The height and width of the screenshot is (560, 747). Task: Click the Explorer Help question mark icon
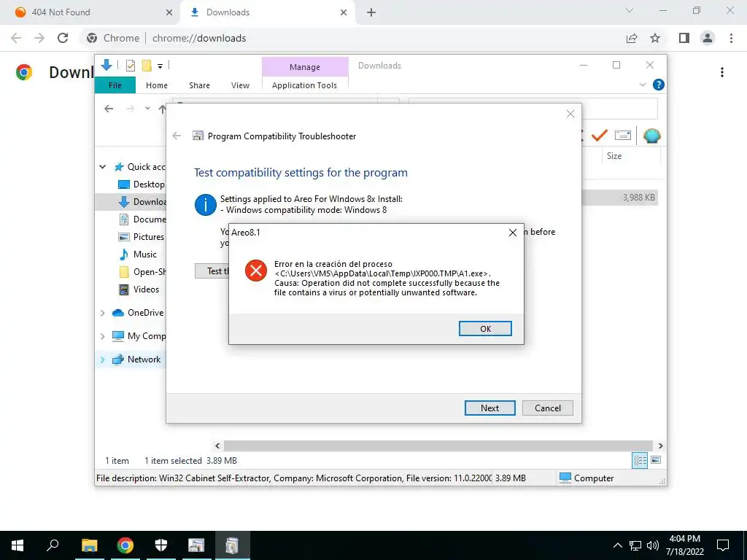(659, 85)
